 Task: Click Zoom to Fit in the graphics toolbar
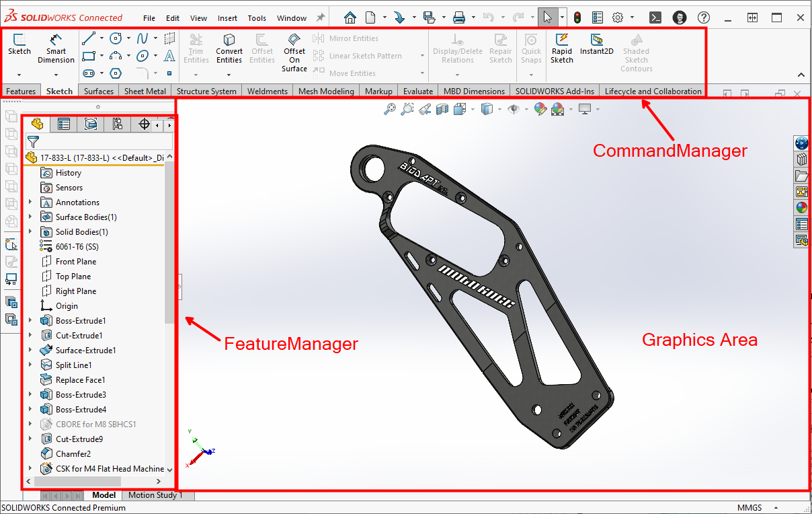[x=391, y=109]
